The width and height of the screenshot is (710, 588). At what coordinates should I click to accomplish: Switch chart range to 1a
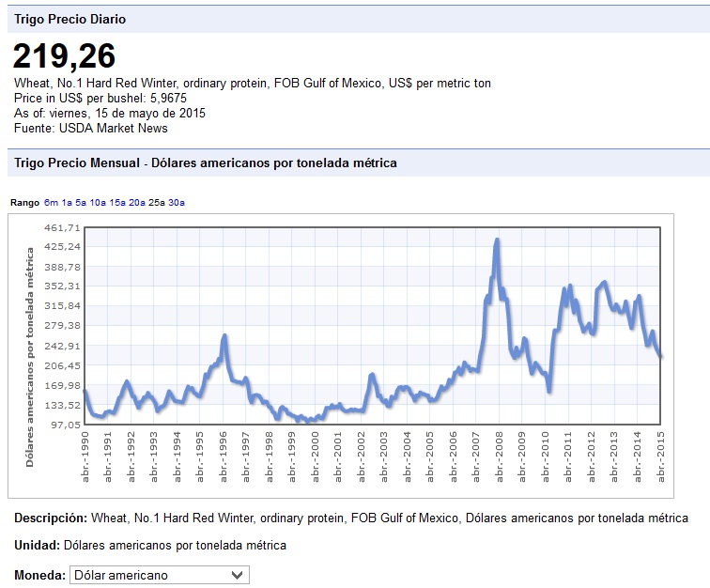(67, 203)
